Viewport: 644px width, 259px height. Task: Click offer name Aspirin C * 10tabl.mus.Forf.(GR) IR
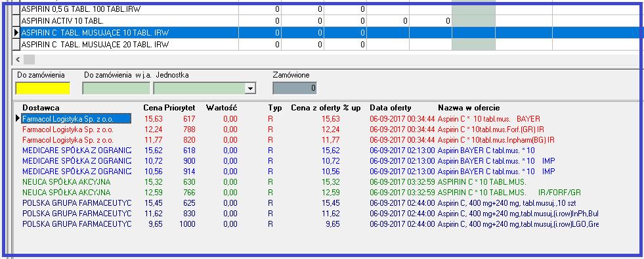click(491, 129)
